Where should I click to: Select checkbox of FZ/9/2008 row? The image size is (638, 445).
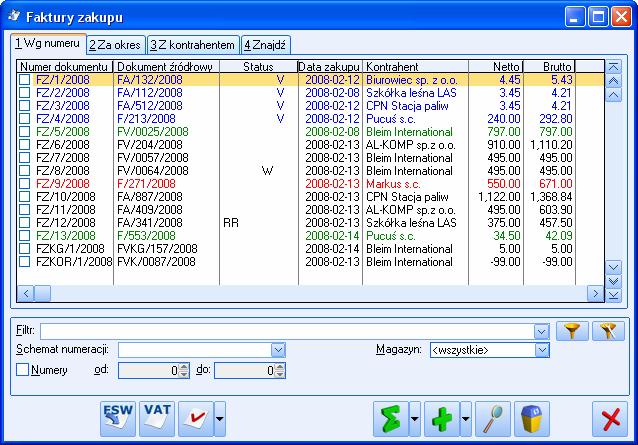(24, 183)
